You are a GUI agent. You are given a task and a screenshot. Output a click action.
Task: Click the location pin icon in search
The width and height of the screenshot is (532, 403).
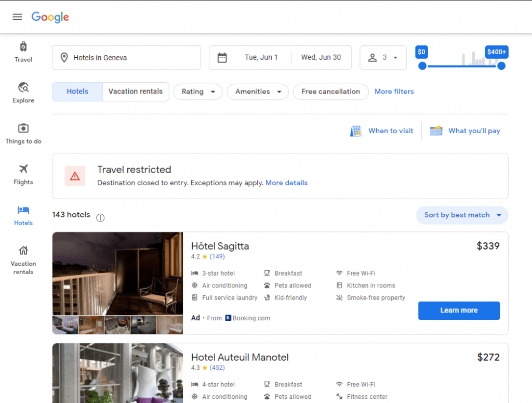(64, 58)
